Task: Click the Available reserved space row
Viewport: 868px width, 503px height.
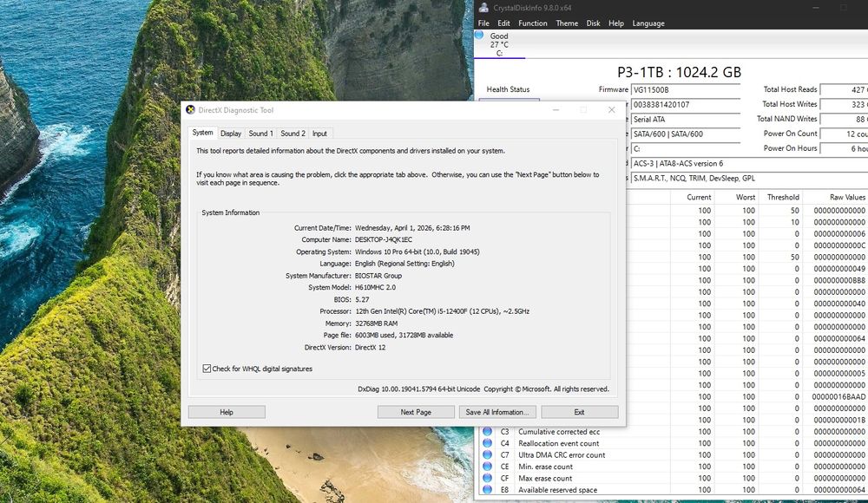Action: 674,490
